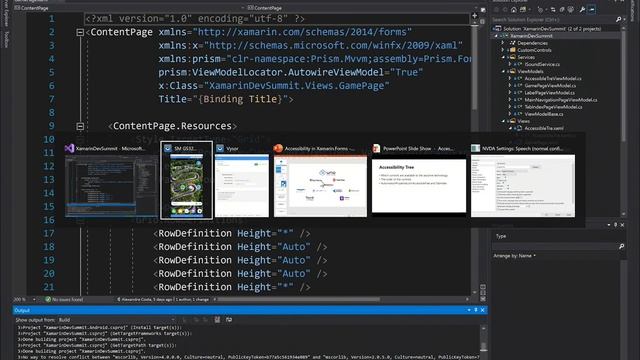Click the NVDA Settings app icon
This screenshot has width=640, height=360.
click(x=476, y=148)
